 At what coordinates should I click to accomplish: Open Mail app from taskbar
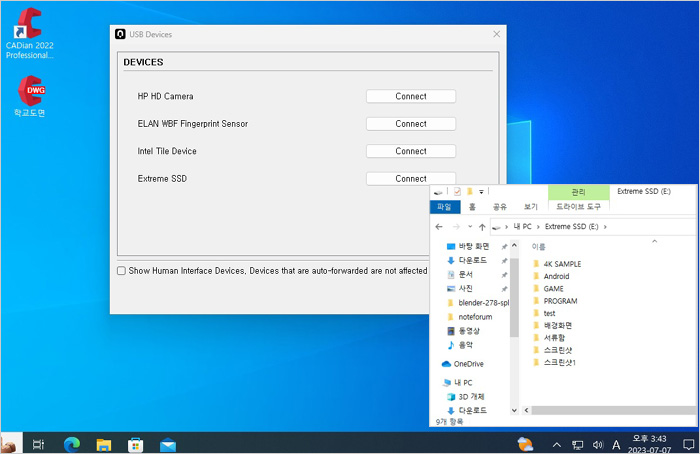[x=168, y=444]
